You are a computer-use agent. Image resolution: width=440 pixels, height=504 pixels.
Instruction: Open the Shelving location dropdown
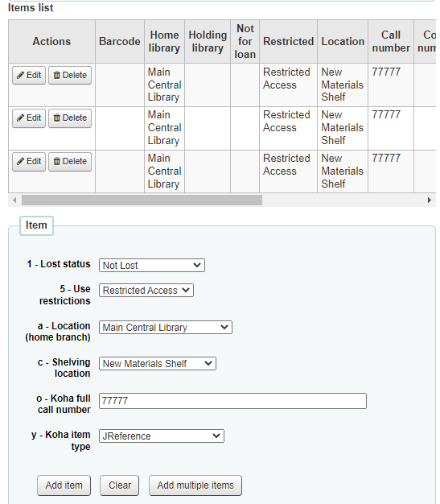158,364
